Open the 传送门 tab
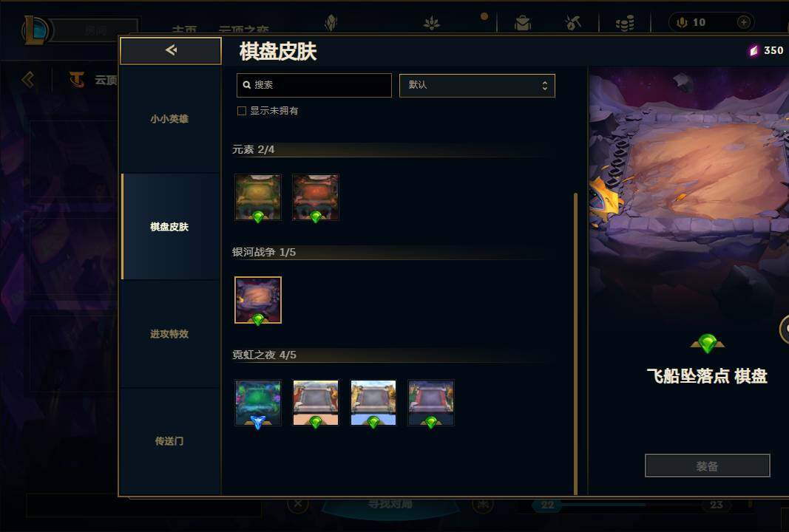Screen dimensions: 789x532 coord(169,441)
